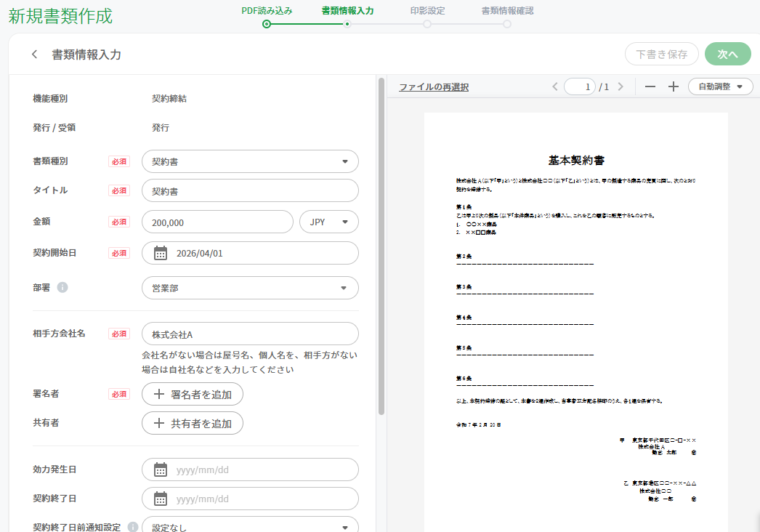The width and height of the screenshot is (760, 532).
Task: Click 共有者を追加 button
Action: click(x=193, y=424)
